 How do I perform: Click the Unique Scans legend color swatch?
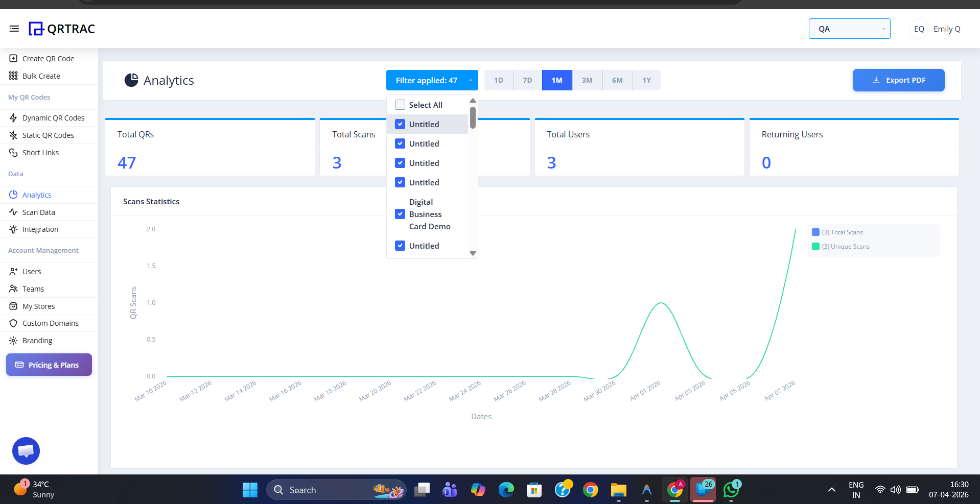pyautogui.click(x=815, y=246)
